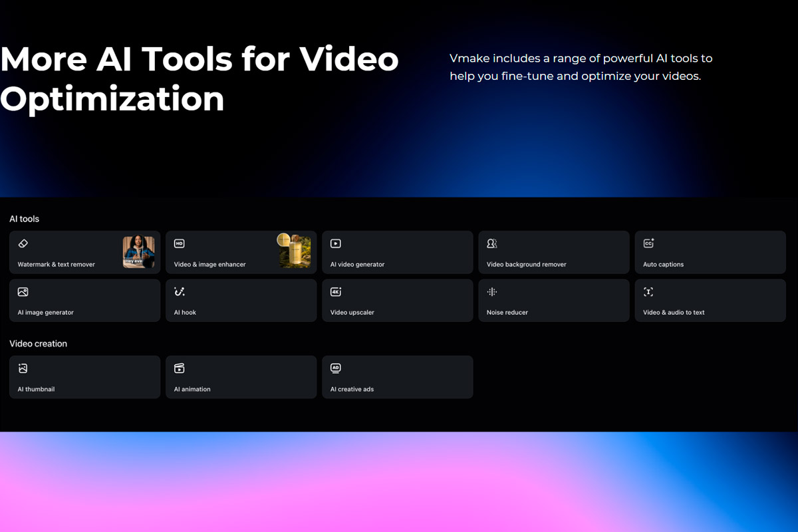Click the Video creation section heading
This screenshot has width=798, height=532.
38,344
